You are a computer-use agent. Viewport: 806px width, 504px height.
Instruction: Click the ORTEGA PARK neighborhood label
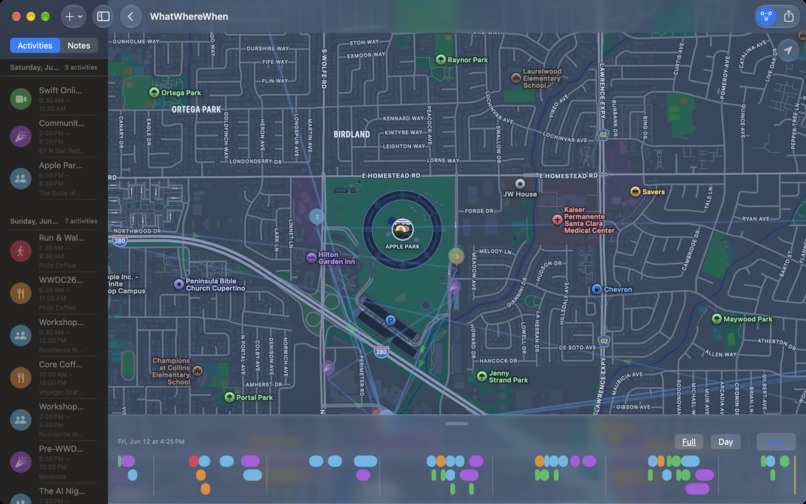click(196, 110)
